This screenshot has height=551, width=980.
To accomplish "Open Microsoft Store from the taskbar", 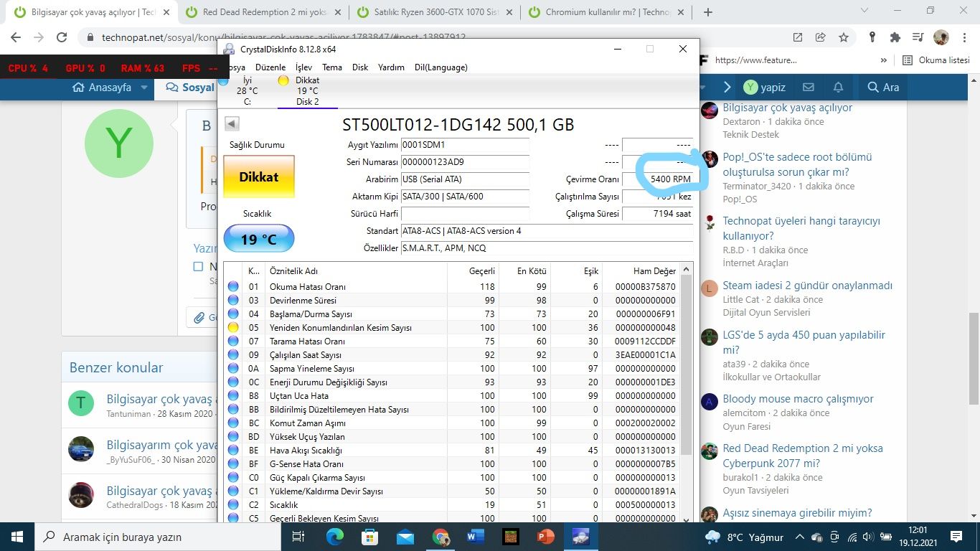I will (x=369, y=537).
